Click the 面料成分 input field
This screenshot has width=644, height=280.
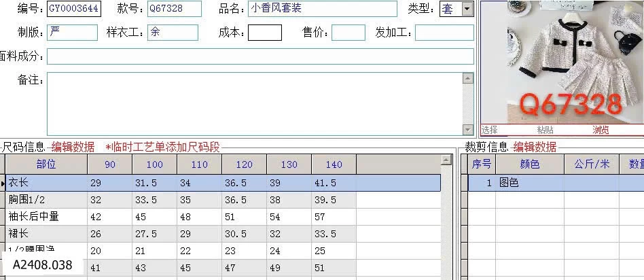[260, 56]
